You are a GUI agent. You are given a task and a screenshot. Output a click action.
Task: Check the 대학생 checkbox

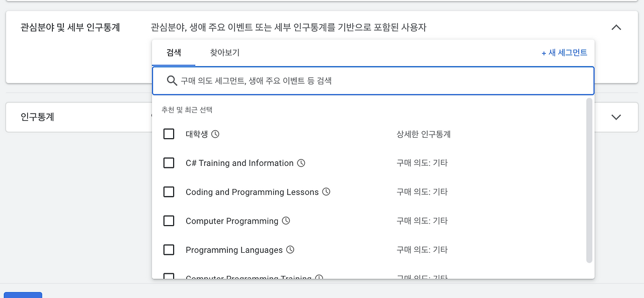pos(169,134)
